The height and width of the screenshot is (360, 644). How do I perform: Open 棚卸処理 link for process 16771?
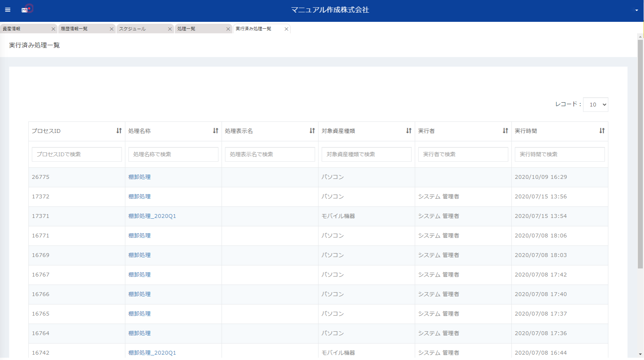point(139,236)
